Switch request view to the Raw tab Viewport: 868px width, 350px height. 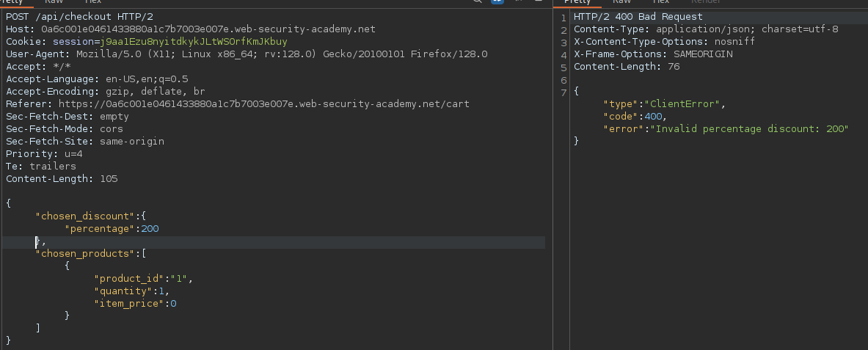click(54, 2)
